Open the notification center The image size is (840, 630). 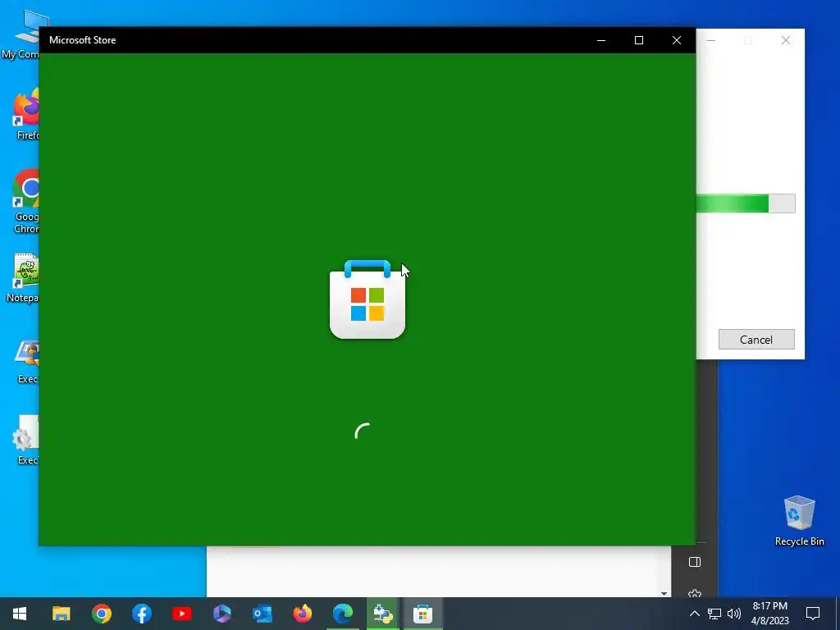(813, 614)
